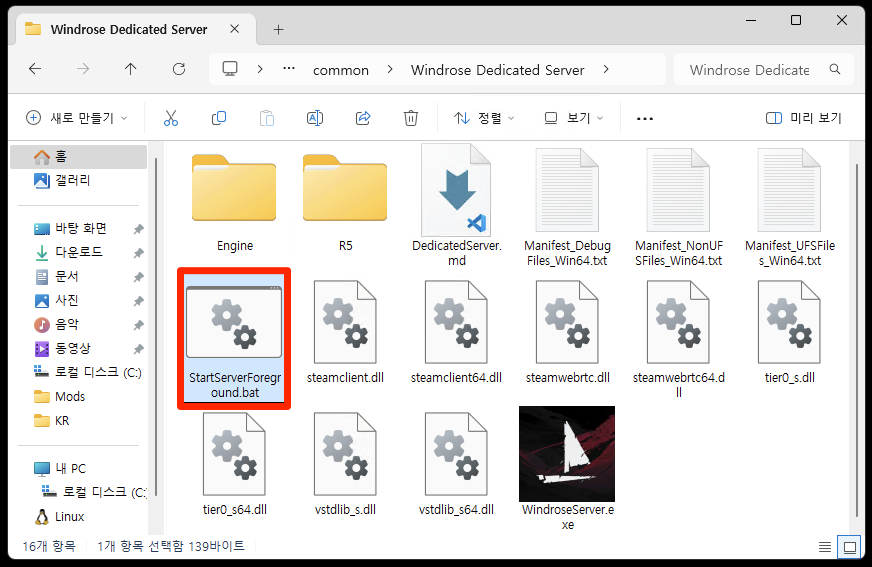Screen dimensions: 872x567
Task: Toggle the 미리 보기 preview pane
Action: (x=804, y=118)
